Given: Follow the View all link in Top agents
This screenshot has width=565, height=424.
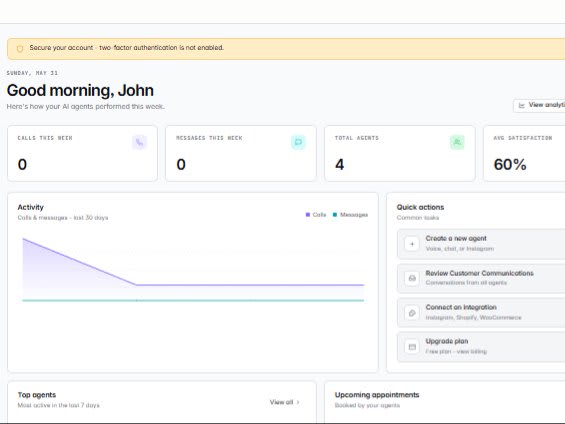Looking at the screenshot, I should (x=284, y=402).
